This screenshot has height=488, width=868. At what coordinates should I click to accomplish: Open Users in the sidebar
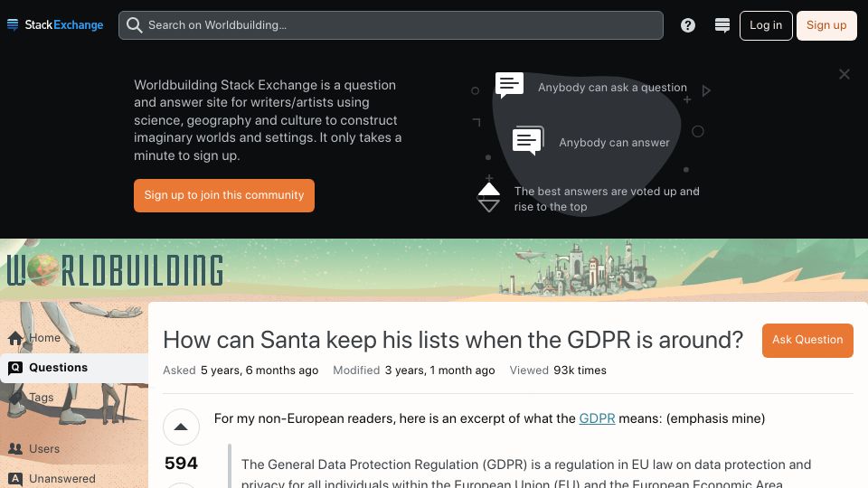pyautogui.click(x=74, y=449)
